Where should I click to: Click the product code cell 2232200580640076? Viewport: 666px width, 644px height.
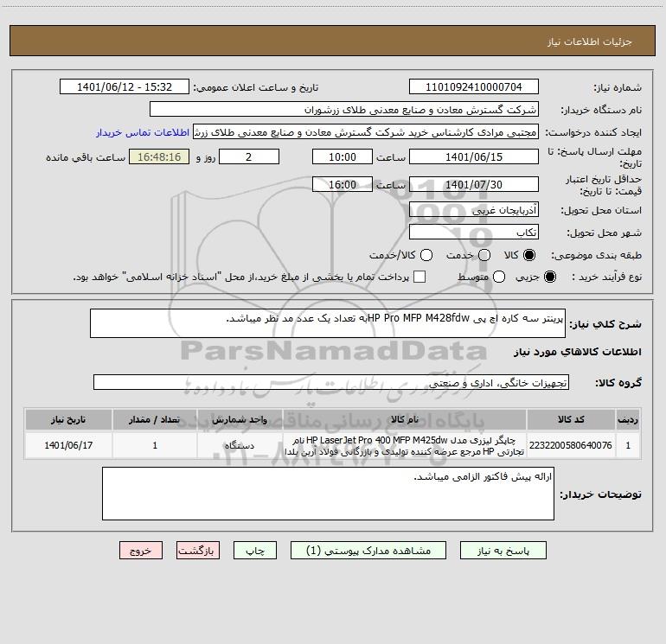[571, 445]
